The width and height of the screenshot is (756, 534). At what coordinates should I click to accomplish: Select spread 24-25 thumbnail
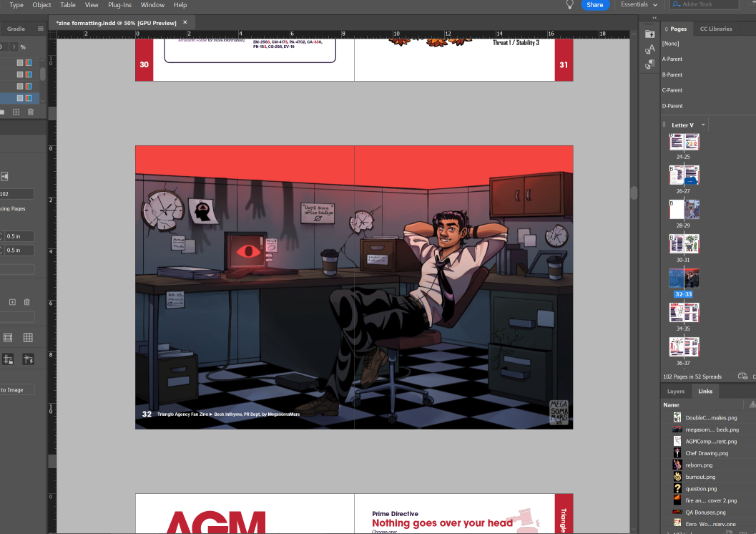point(684,142)
